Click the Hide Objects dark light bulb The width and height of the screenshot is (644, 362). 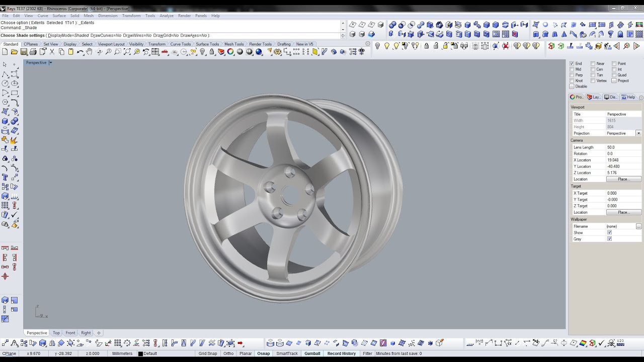point(377,46)
